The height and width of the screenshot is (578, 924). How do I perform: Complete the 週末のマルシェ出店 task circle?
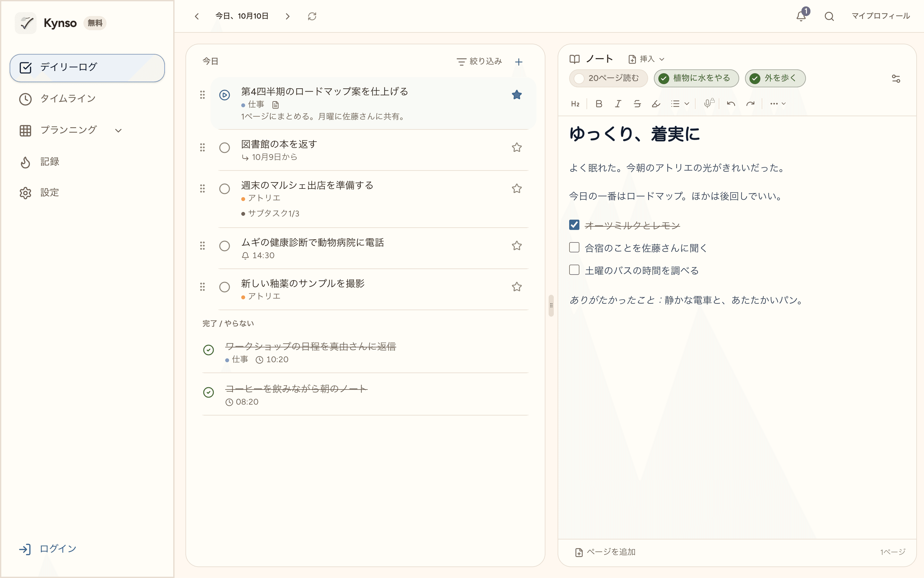[x=225, y=189]
